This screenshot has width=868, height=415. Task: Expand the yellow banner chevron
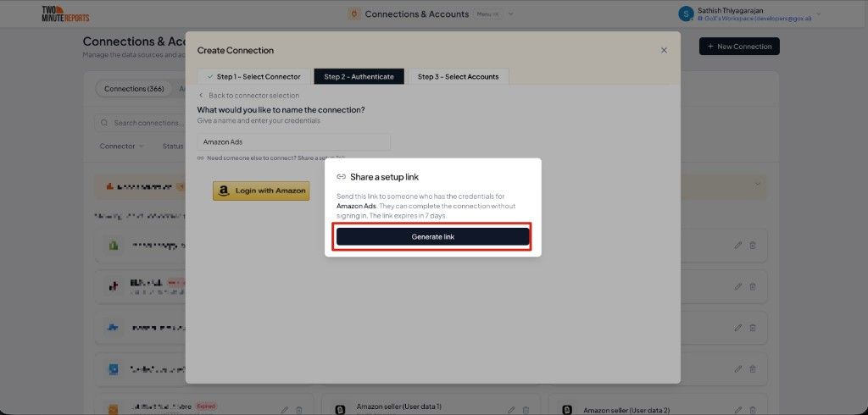click(757, 185)
